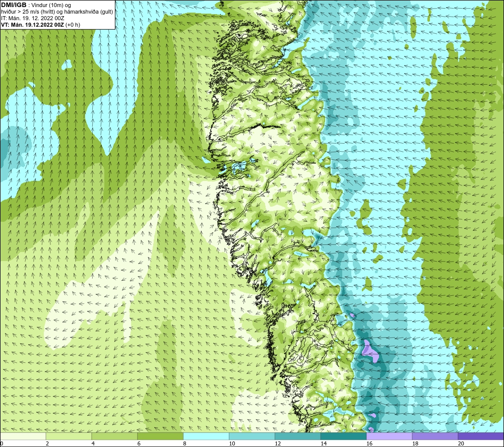Click the 6–8 m/s dark green legend swatch
Screen dimensions: 504x447
click(x=160, y=436)
